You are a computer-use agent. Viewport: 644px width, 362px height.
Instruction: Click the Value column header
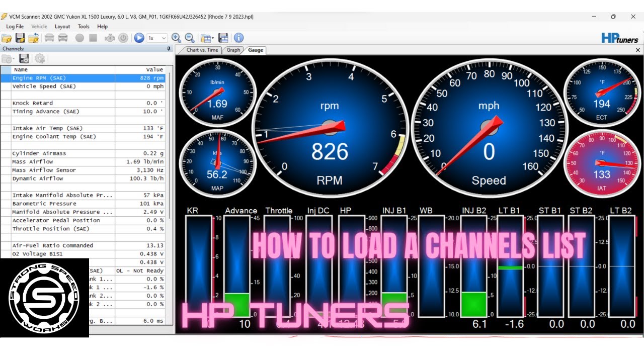(140, 69)
